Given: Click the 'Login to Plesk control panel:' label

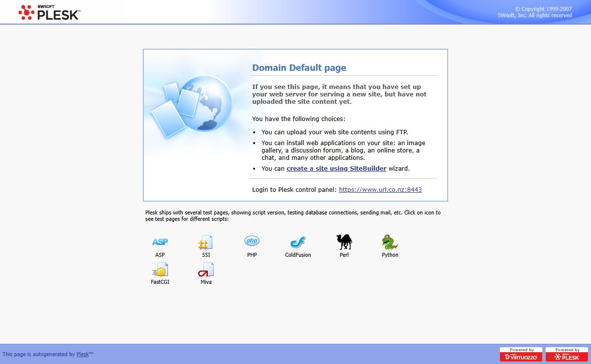Looking at the screenshot, I should (x=295, y=189).
